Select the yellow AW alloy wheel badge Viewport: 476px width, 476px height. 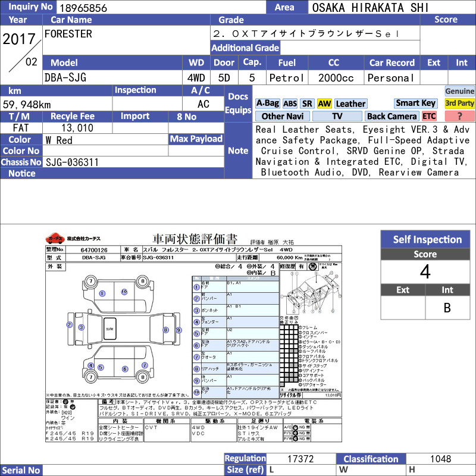(x=324, y=104)
